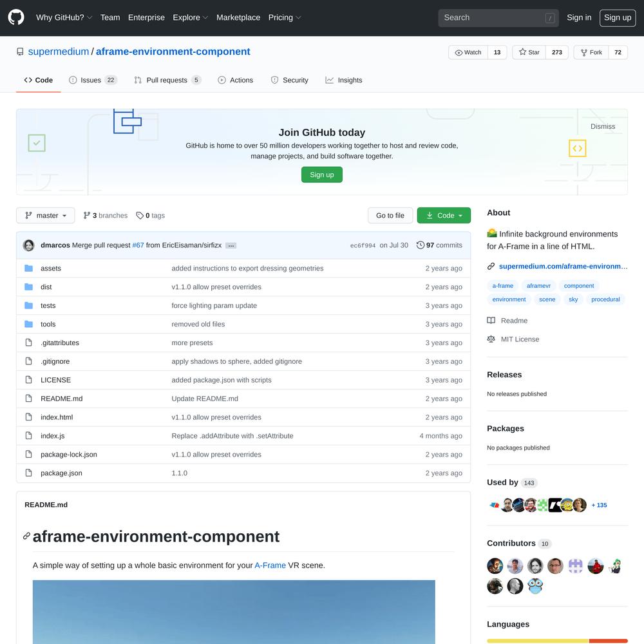644x644 pixels.
Task: Star the repository
Action: [529, 52]
